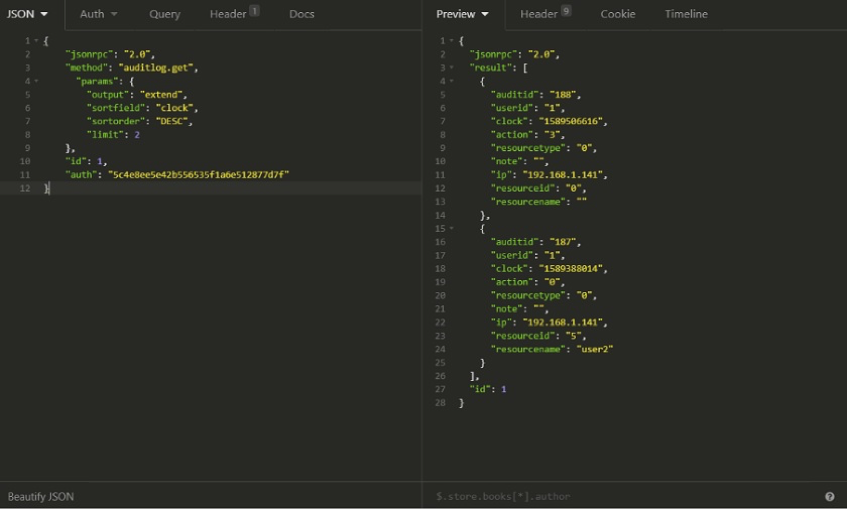Click clock value "1589506616"
847x509 pixels.
pyautogui.click(x=571, y=121)
